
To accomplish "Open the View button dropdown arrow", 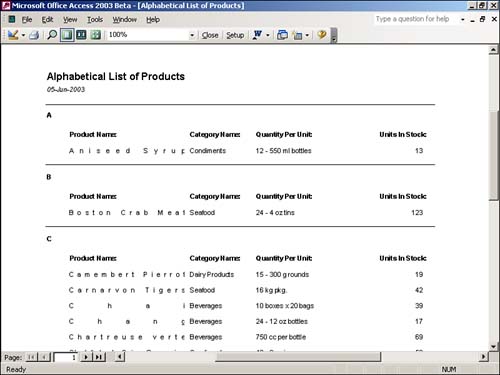I will click(x=23, y=35).
